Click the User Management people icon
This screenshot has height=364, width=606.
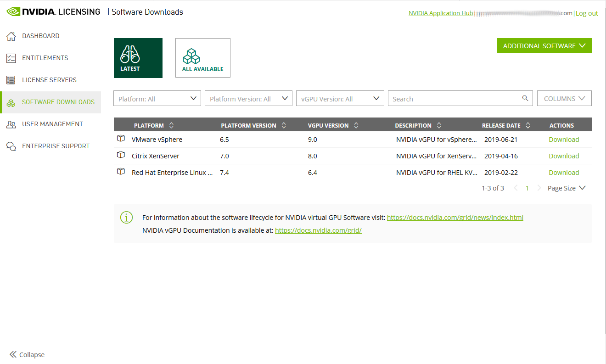point(11,124)
